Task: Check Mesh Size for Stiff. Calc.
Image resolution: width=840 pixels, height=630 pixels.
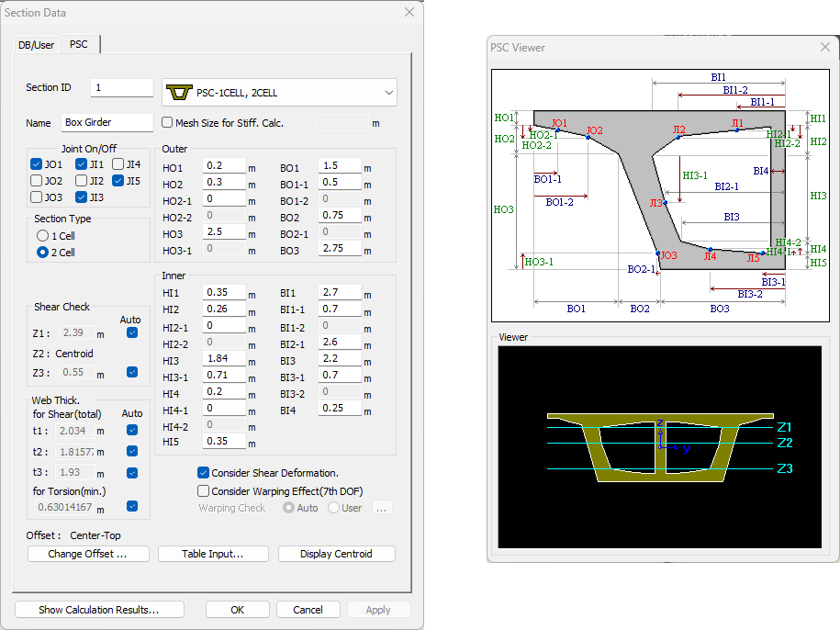Action: tap(166, 123)
